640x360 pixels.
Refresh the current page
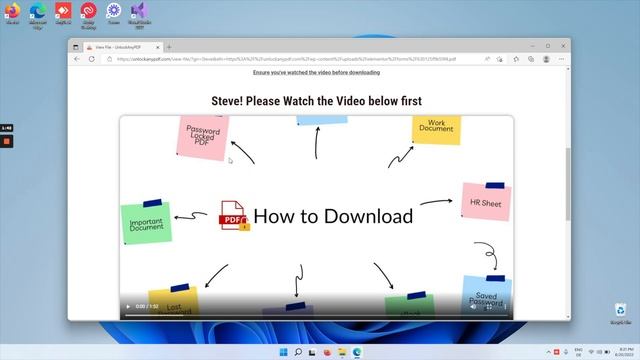92,59
